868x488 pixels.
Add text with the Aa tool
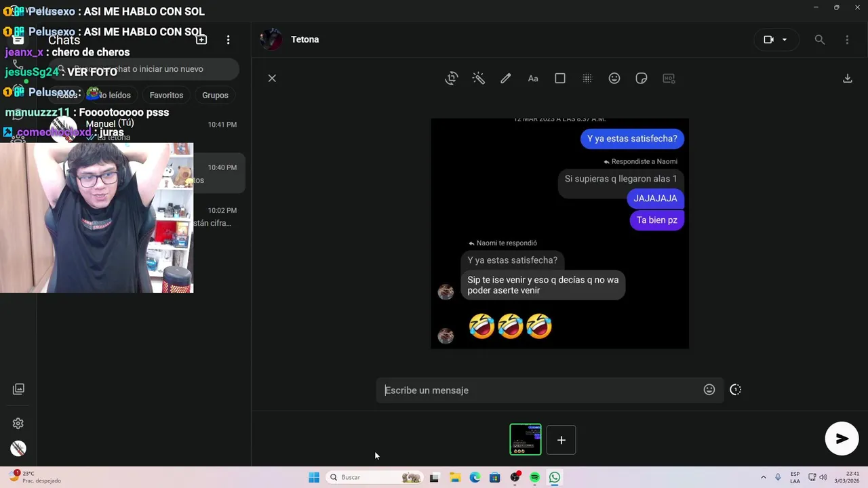coord(533,79)
